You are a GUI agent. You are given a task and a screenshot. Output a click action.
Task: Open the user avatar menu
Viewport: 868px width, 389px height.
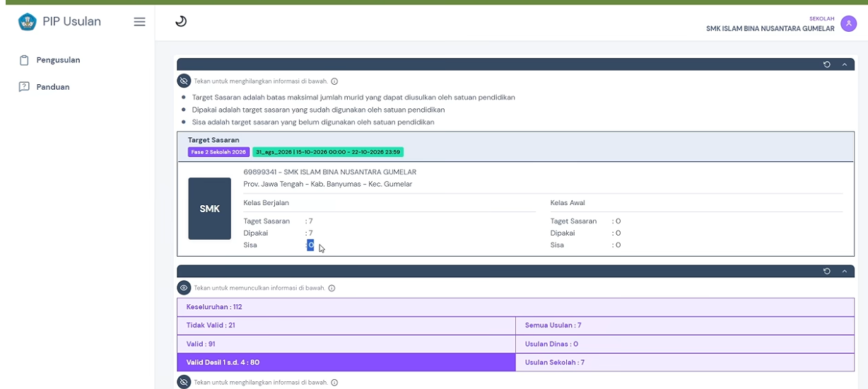849,24
